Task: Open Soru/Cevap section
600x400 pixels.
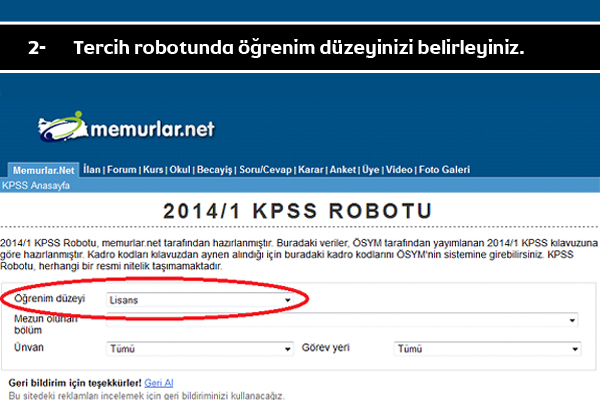Action: tap(265, 170)
